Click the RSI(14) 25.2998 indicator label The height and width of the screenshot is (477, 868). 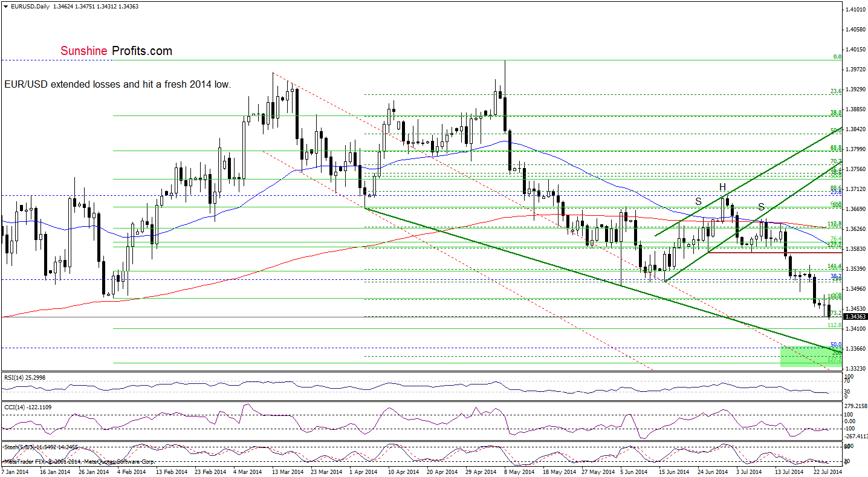point(25,377)
